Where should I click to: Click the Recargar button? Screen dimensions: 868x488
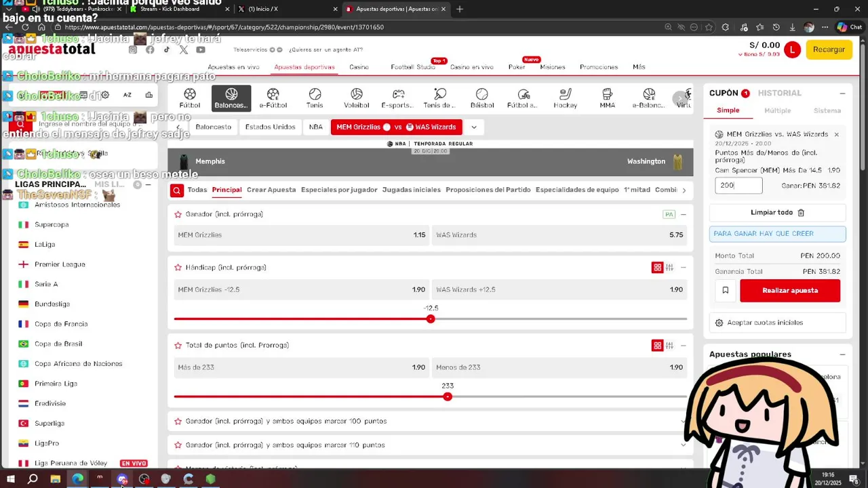point(829,49)
